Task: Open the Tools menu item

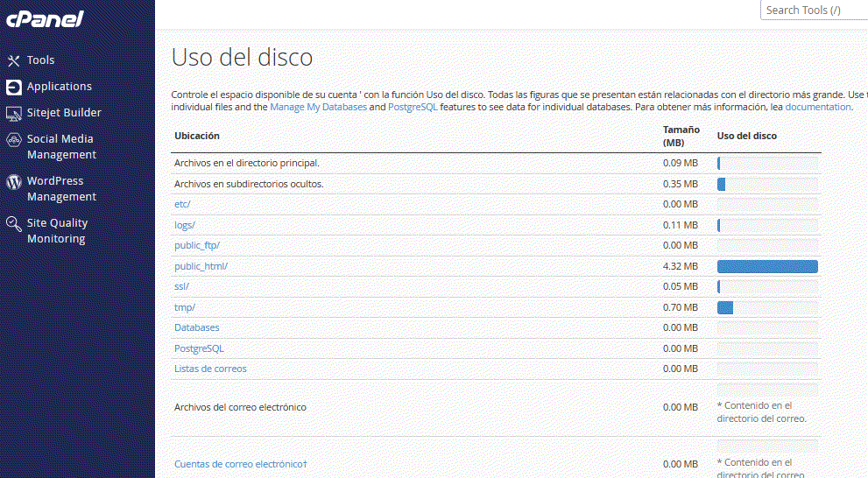Action: tap(40, 60)
